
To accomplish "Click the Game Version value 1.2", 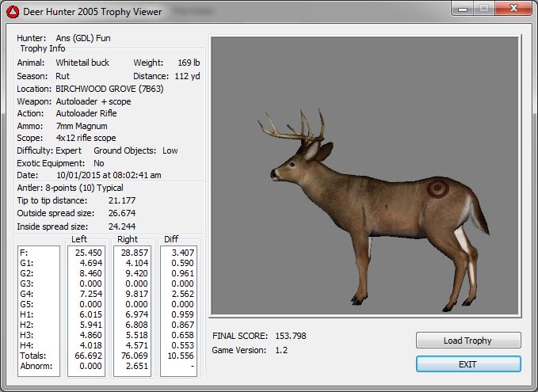I will pyautogui.click(x=280, y=349).
